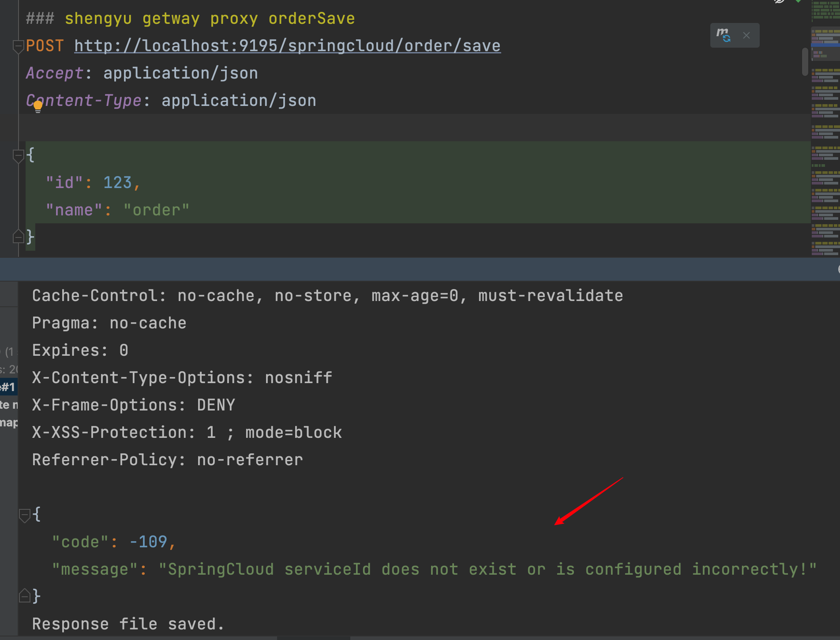This screenshot has height=640, width=840.
Task: Dismiss the Maven reload popup with the X
Action: [746, 35]
